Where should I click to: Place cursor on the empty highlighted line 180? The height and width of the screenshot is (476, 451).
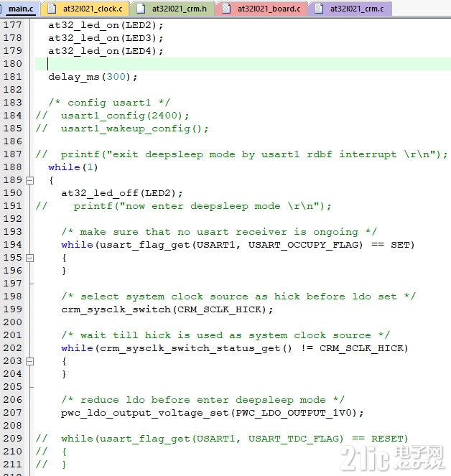[x=243, y=64]
